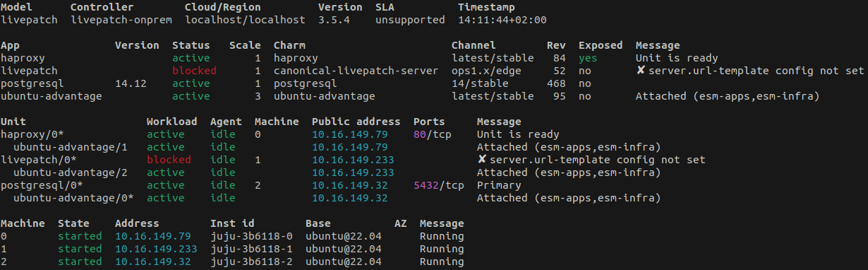Click the Exposed column header

601,45
